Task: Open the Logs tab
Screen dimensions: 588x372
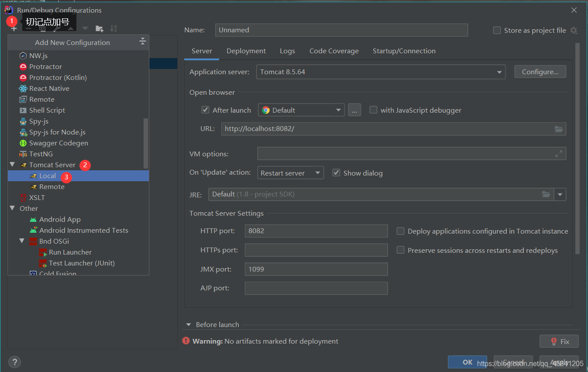Action: click(x=287, y=51)
